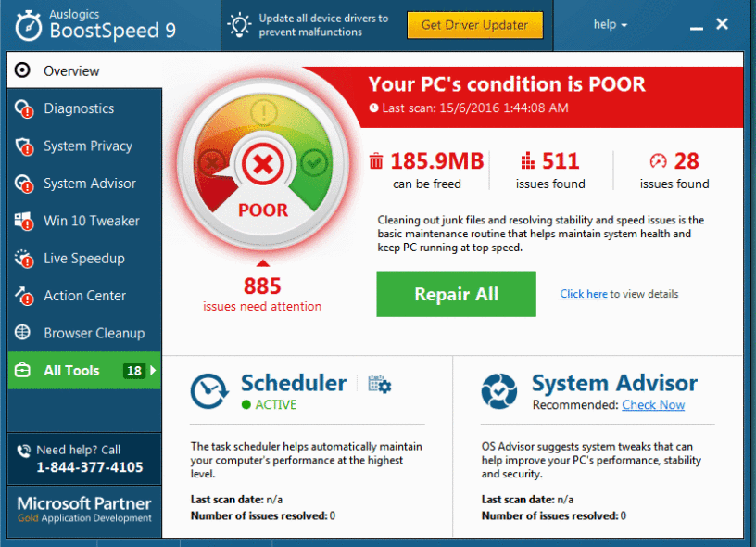Go to the Diagnostics section

[x=85, y=108]
